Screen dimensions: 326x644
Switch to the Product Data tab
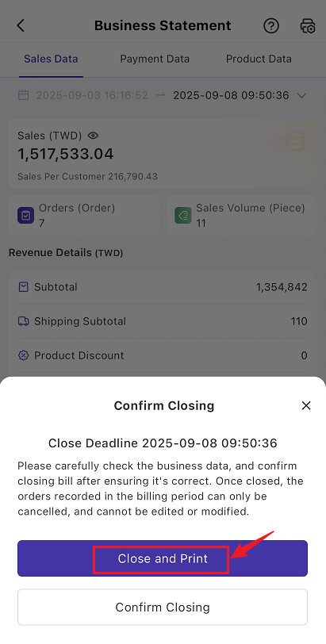pyautogui.click(x=259, y=59)
